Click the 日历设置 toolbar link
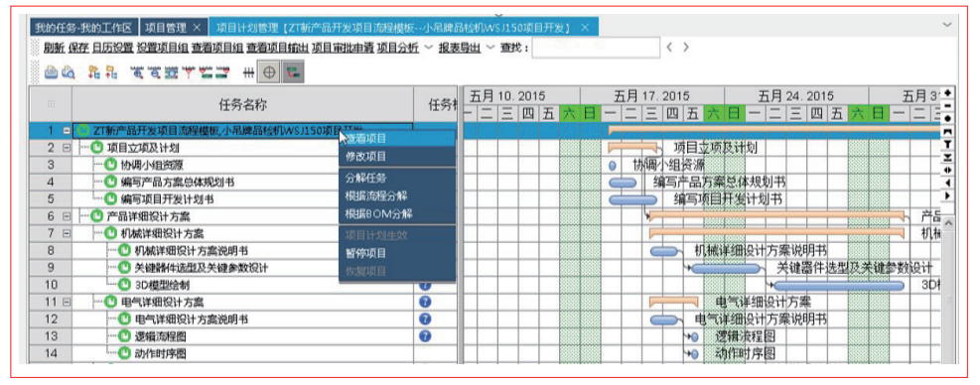Viewport: 980px width, 385px height. (112, 48)
